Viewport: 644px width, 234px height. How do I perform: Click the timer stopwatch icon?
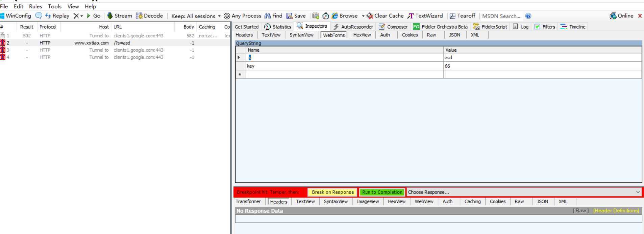326,16
